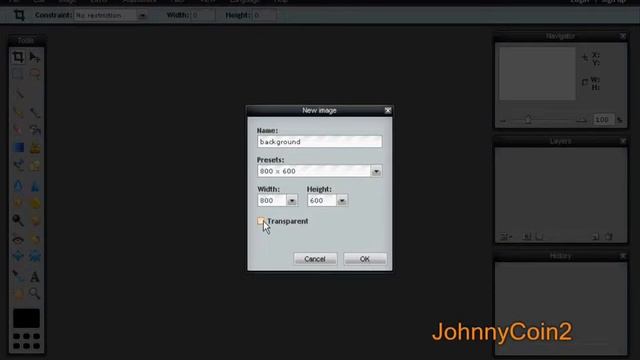
Task: Select the Pinch tool
Action: [x=35, y=256]
